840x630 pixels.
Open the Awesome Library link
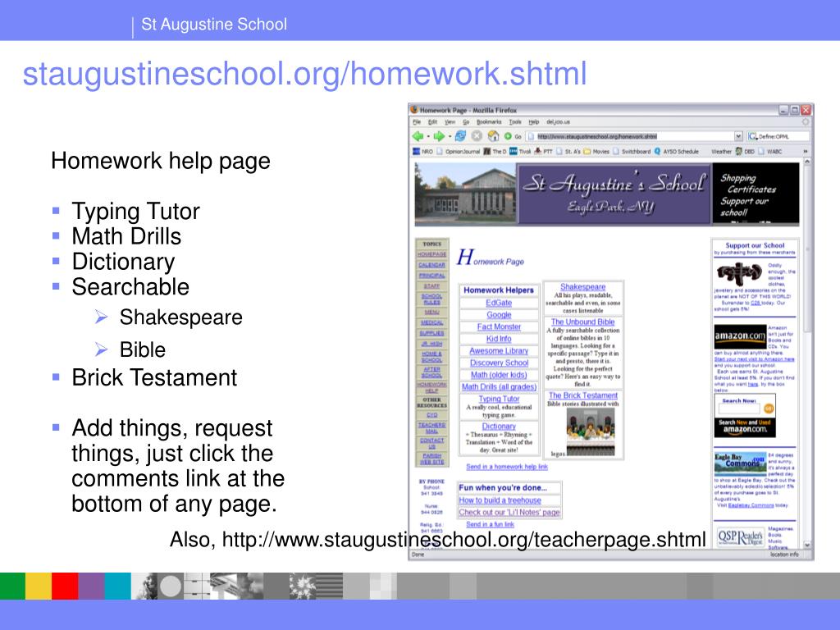click(x=499, y=351)
